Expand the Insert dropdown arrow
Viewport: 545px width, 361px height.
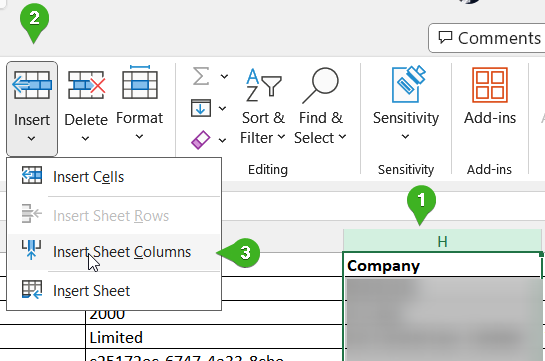pyautogui.click(x=31, y=139)
